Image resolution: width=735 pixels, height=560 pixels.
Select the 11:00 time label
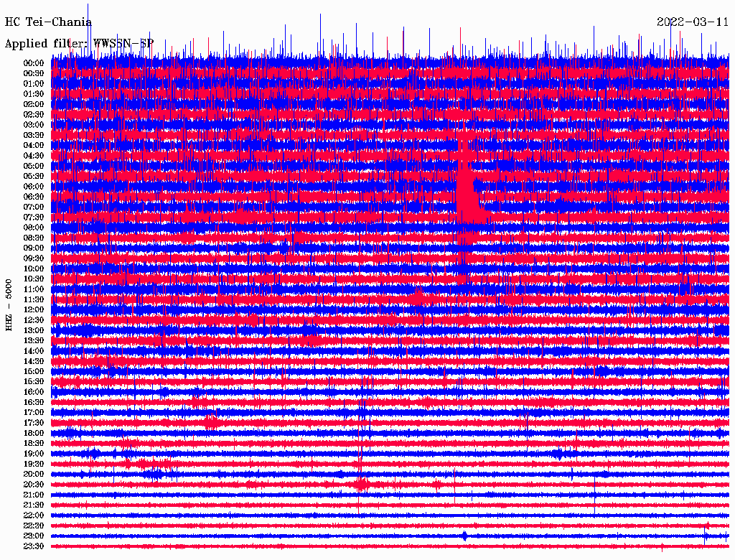(34, 289)
